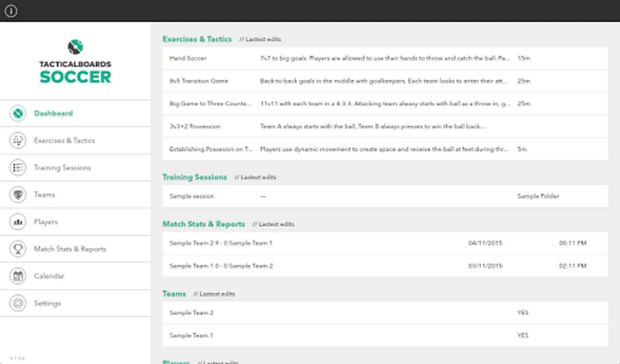Open Settings from the sidebar
This screenshot has height=364, width=620.
(75, 303)
